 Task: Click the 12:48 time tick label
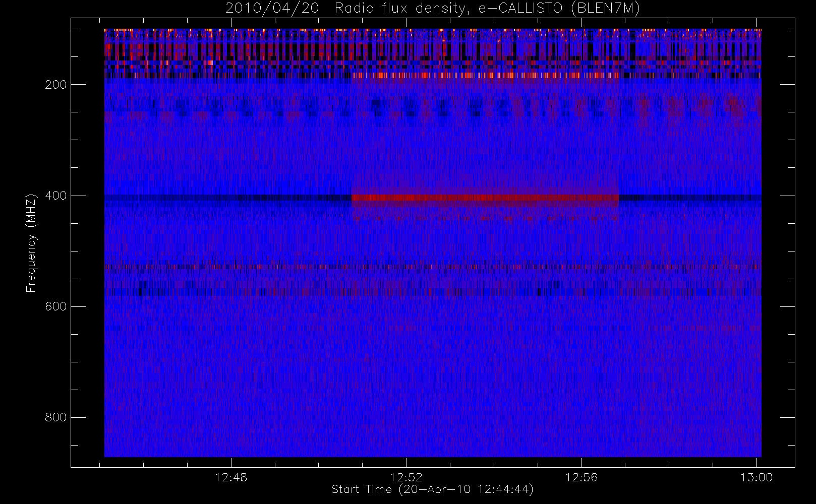point(231,477)
